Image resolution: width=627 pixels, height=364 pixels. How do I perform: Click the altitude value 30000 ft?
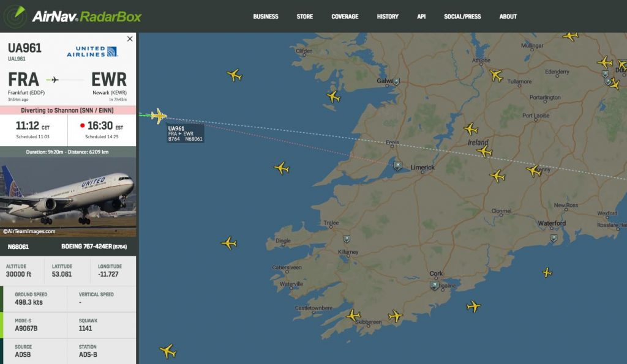coord(18,274)
